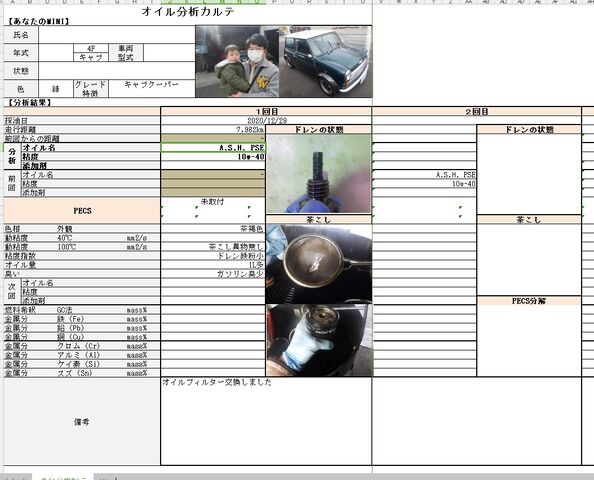The image size is (594, 480).
Task: Click the empty 2回目 remarks box
Action: 477,421
